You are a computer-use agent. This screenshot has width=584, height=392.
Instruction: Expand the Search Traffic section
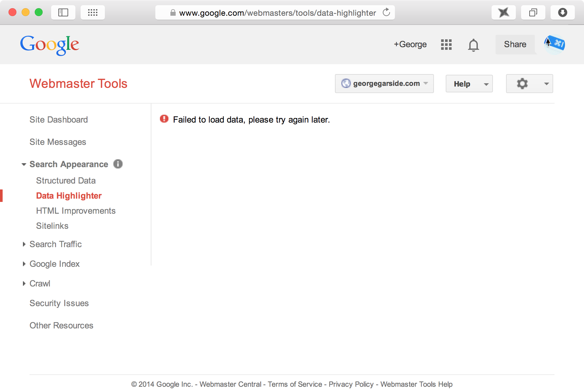click(x=24, y=244)
